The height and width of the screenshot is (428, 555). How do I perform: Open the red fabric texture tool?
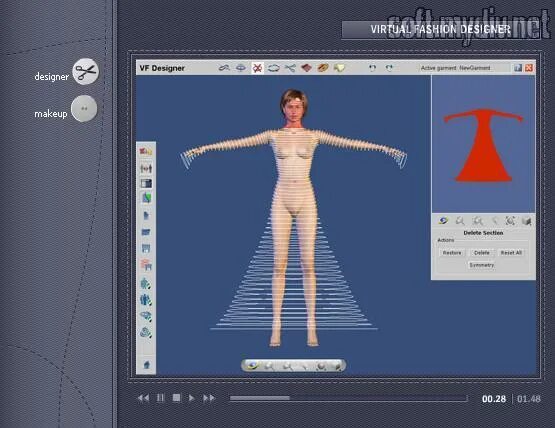click(306, 68)
